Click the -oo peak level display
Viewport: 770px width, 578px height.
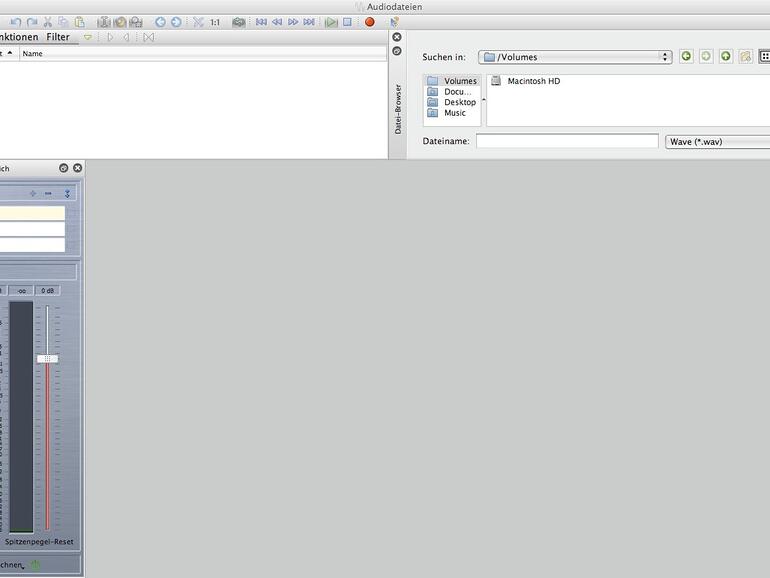click(x=21, y=291)
